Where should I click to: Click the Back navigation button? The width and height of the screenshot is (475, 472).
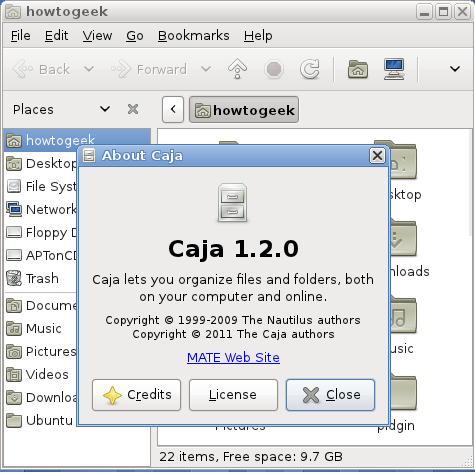[41, 69]
